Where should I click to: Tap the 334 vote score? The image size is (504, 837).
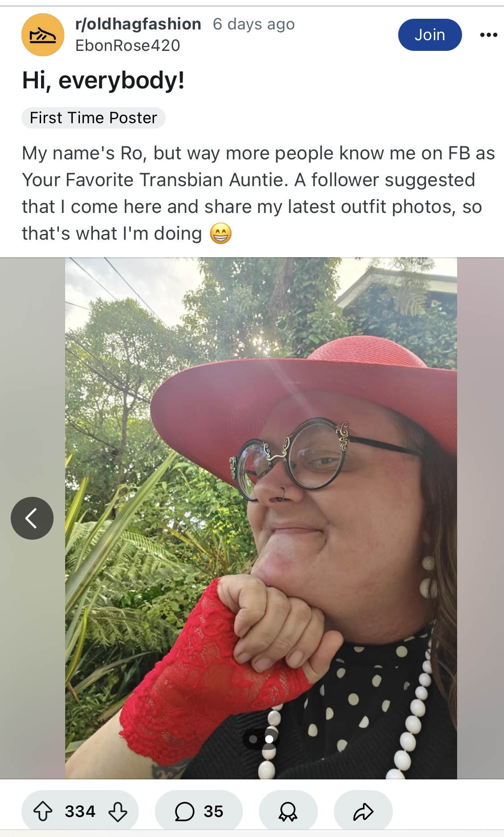pos(80,811)
